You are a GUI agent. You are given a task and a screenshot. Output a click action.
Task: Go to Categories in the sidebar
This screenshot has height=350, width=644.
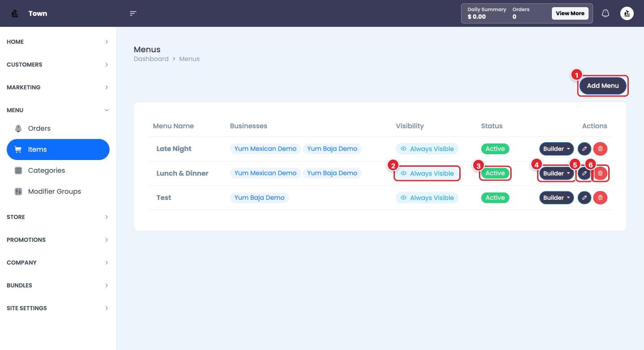tap(58, 170)
